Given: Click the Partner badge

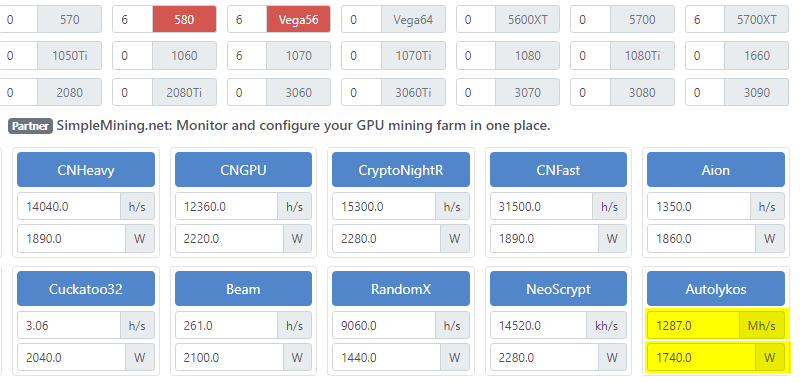Looking at the screenshot, I should point(31,125).
